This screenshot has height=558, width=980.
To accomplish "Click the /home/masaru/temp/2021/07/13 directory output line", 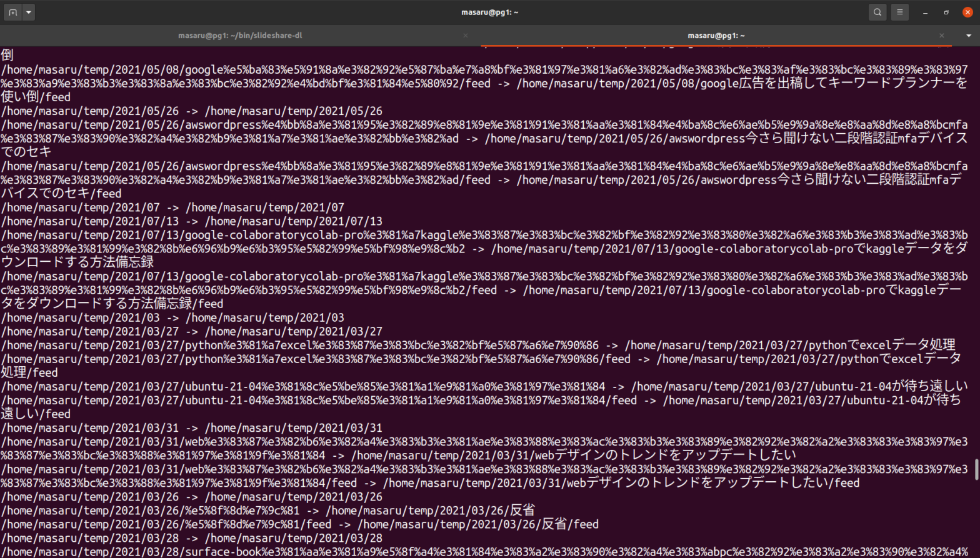I will pyautogui.click(x=191, y=221).
